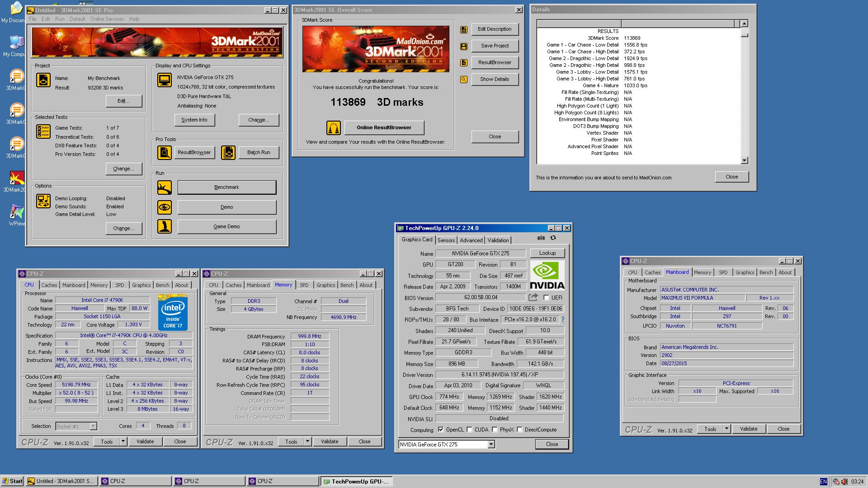This screenshot has width=868, height=488.
Task: Switch to Bench tab in CPU-Z Memory window
Action: 347,285
